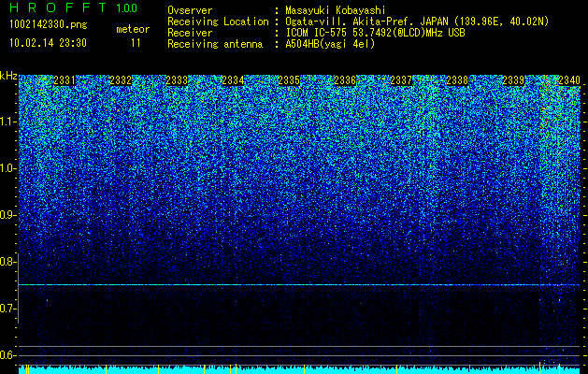Click the 2333 time marker
The height and width of the screenshot is (374, 588).
177,80
